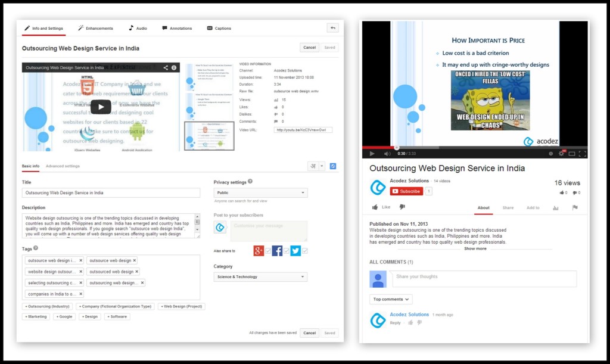Click the back arrow button in editor

point(332,28)
